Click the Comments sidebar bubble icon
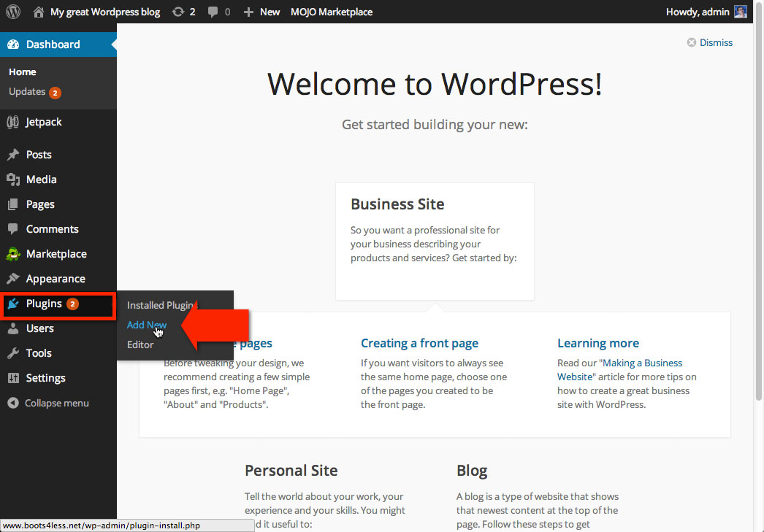The height and width of the screenshot is (532, 764). coord(13,228)
